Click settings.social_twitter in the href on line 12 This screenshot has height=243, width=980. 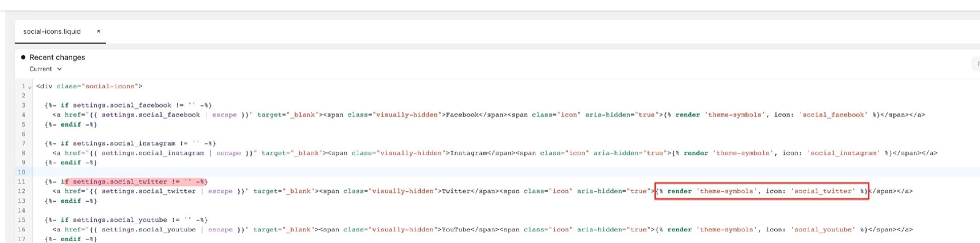(149, 191)
